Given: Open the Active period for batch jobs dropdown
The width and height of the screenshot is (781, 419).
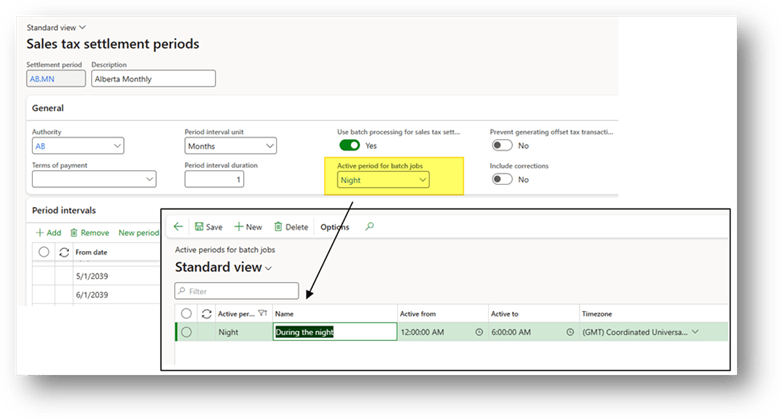Looking at the screenshot, I should (423, 180).
